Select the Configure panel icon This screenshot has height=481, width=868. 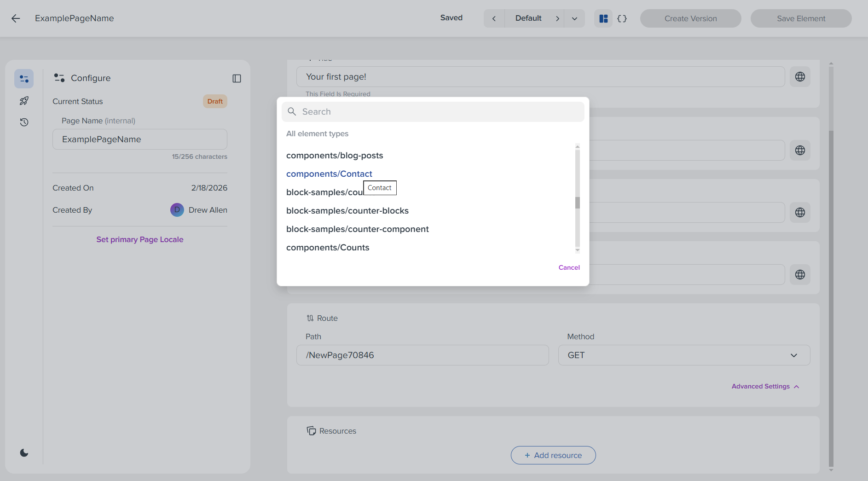pos(24,78)
